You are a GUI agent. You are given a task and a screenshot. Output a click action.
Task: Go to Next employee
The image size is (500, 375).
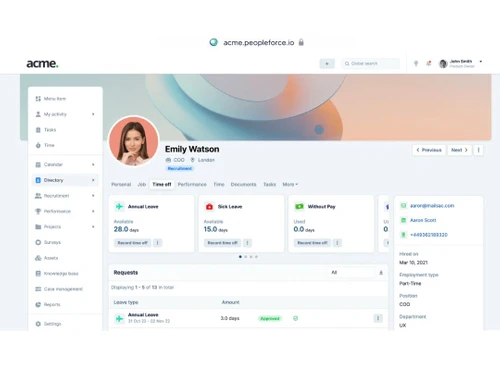pos(459,150)
